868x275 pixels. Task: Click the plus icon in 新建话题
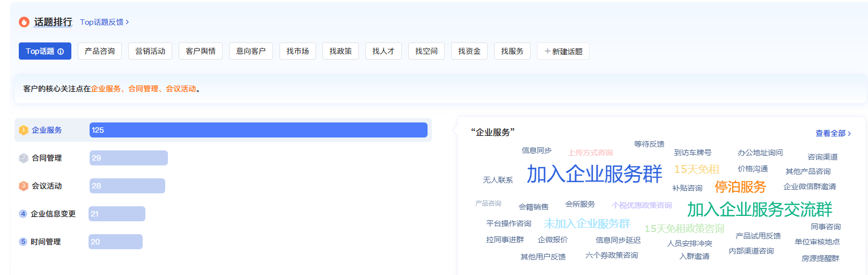pyautogui.click(x=547, y=52)
